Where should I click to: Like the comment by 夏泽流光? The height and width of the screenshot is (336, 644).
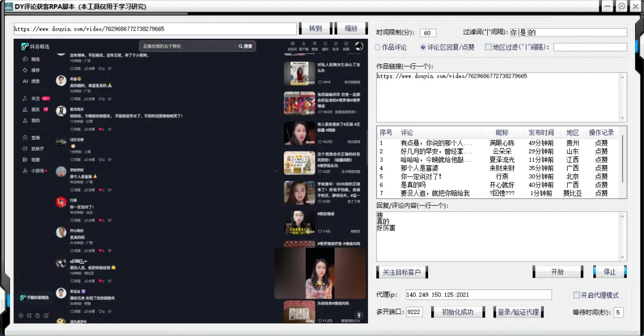[101, 129]
